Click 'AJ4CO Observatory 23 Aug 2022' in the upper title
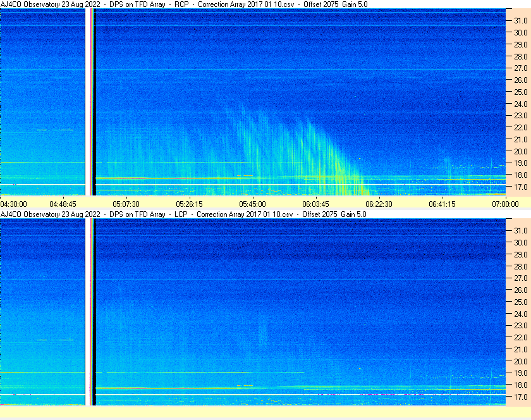Viewport: 531px width, 420px height. 50,4
